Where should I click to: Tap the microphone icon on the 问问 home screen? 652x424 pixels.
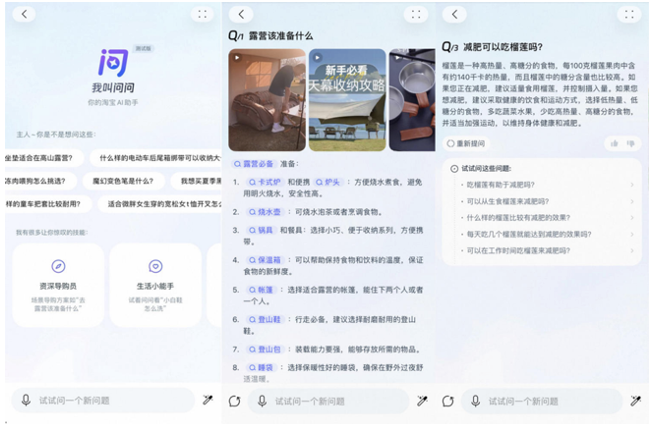(27, 400)
